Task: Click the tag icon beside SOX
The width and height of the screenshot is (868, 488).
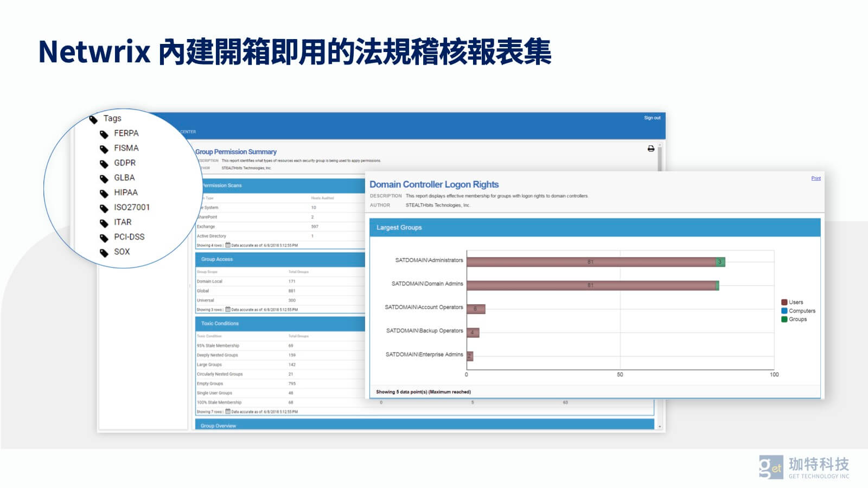Action: coord(104,253)
